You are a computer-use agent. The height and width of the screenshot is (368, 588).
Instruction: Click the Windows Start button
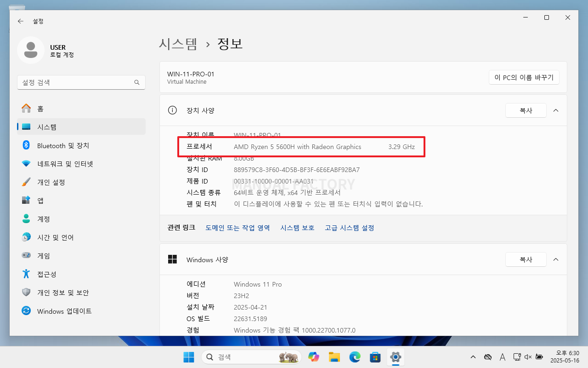coord(189,356)
